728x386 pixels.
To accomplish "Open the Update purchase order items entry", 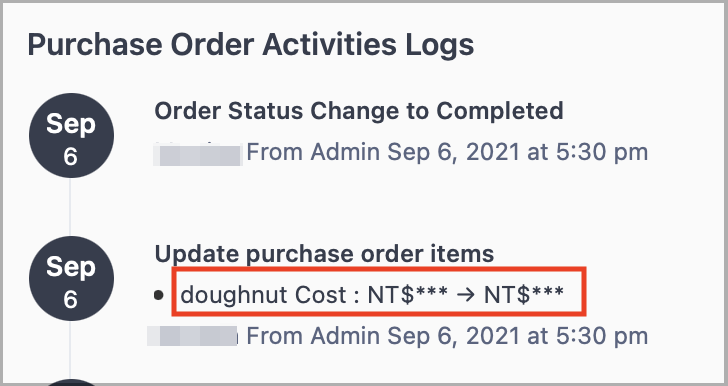I will (324, 254).
